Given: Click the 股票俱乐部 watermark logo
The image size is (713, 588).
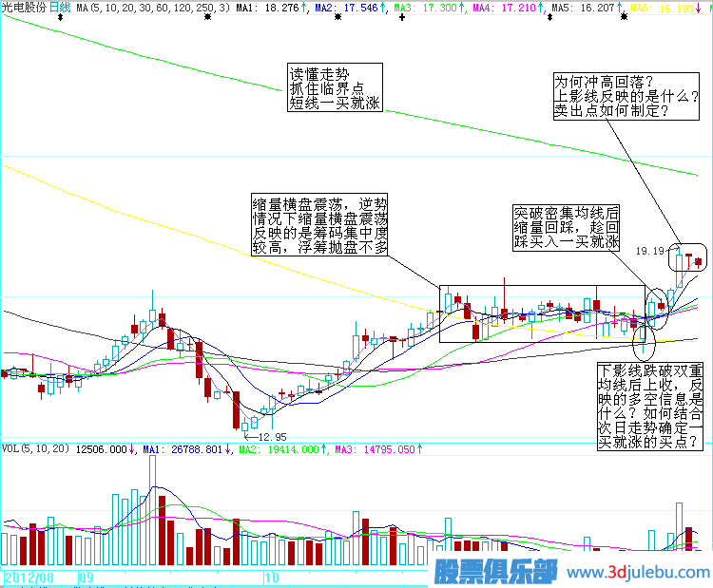Looking at the screenshot, I should coord(495,572).
